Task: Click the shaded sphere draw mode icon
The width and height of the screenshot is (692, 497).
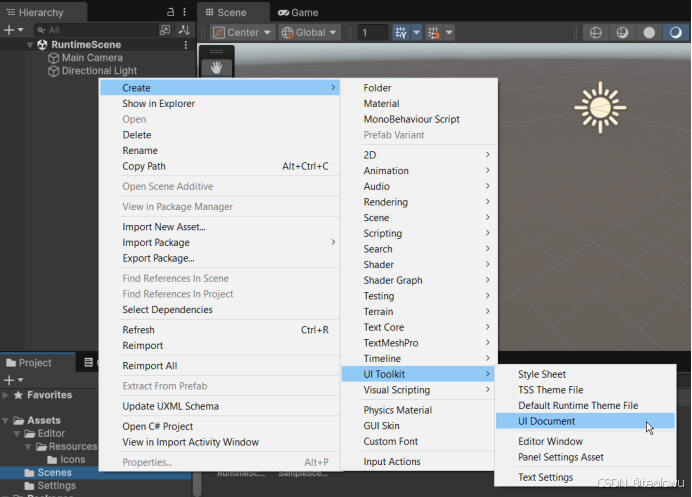Action: click(x=676, y=33)
